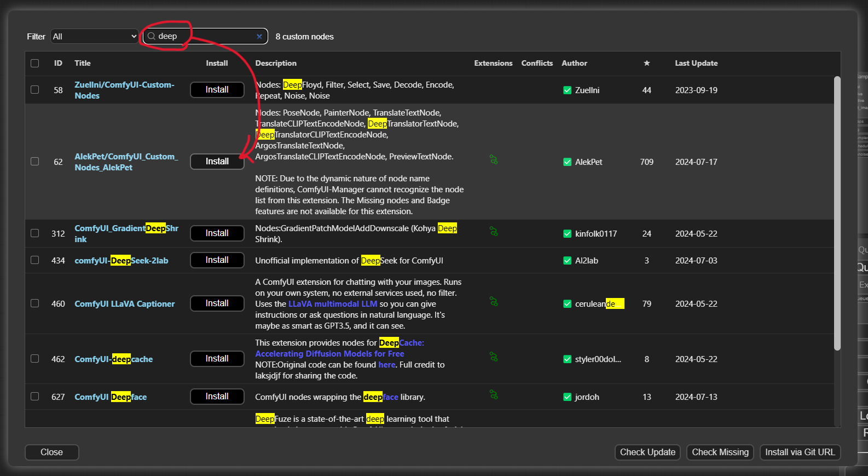Sort by the Last Update column header
Viewport: 868px width, 476px height.
696,63
